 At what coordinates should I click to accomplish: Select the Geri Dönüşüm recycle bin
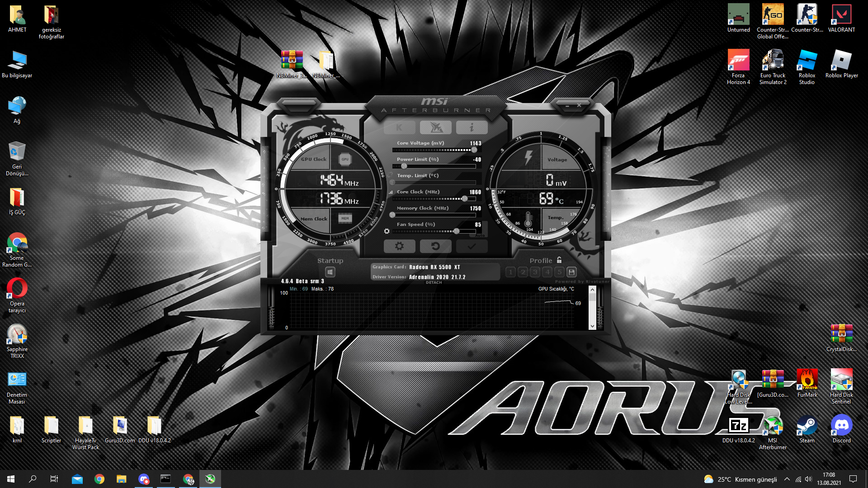17,159
